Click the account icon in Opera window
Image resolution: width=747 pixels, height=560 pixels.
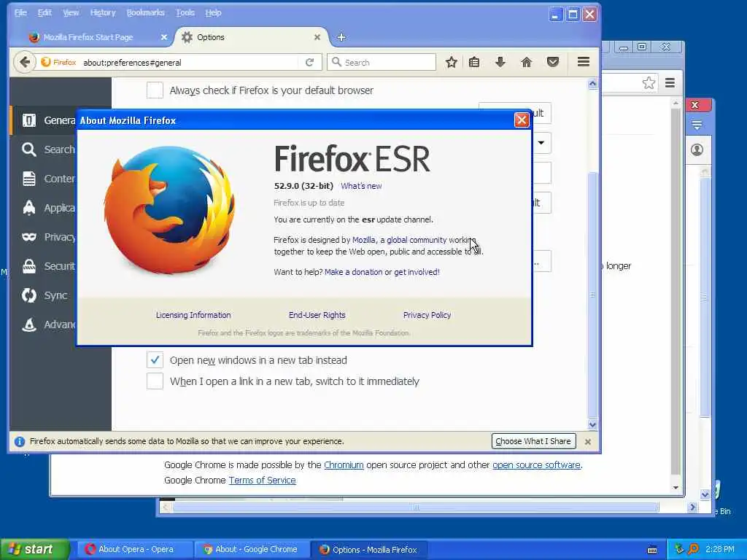coord(697,150)
